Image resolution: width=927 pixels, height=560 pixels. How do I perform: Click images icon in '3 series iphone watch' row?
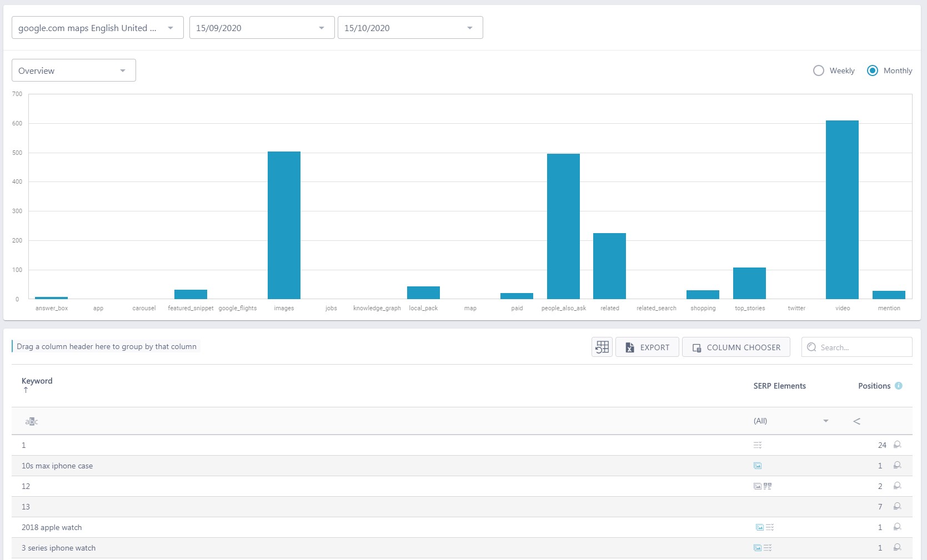758,548
